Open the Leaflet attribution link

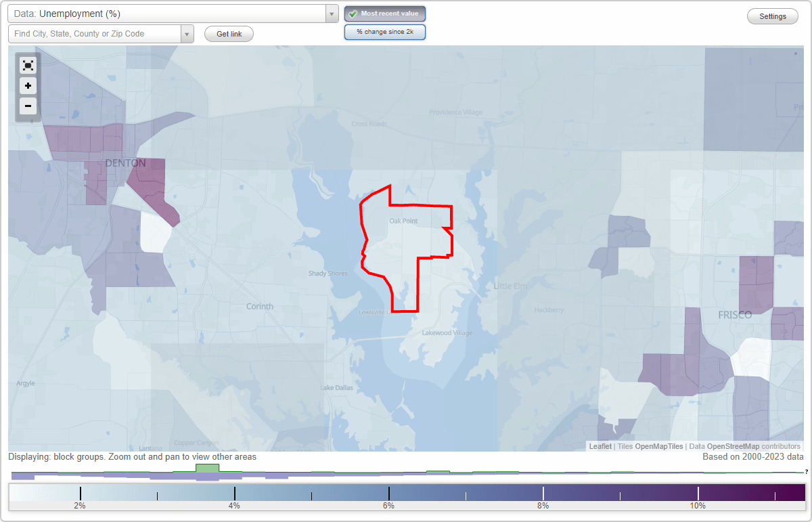tap(600, 446)
